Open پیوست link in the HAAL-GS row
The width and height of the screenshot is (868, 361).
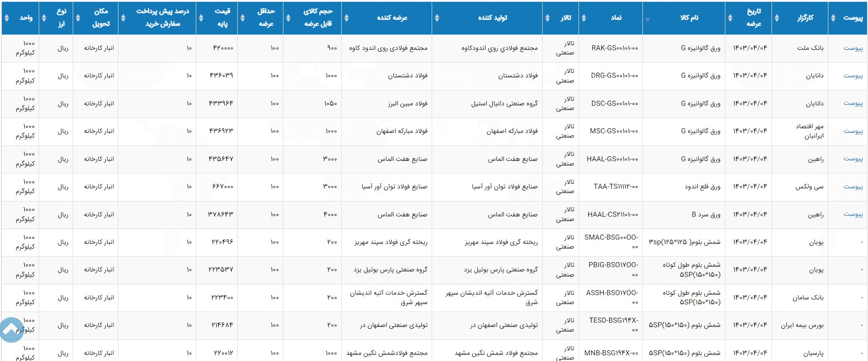pos(853,159)
